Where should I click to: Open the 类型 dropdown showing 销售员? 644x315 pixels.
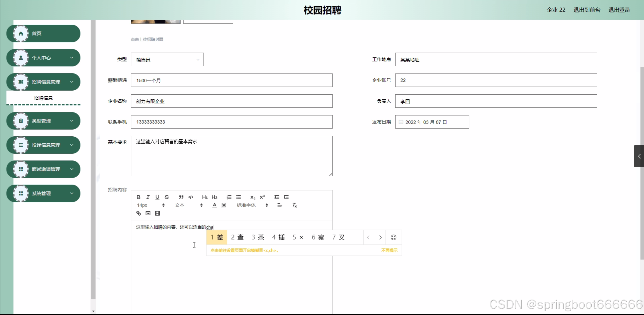point(167,60)
